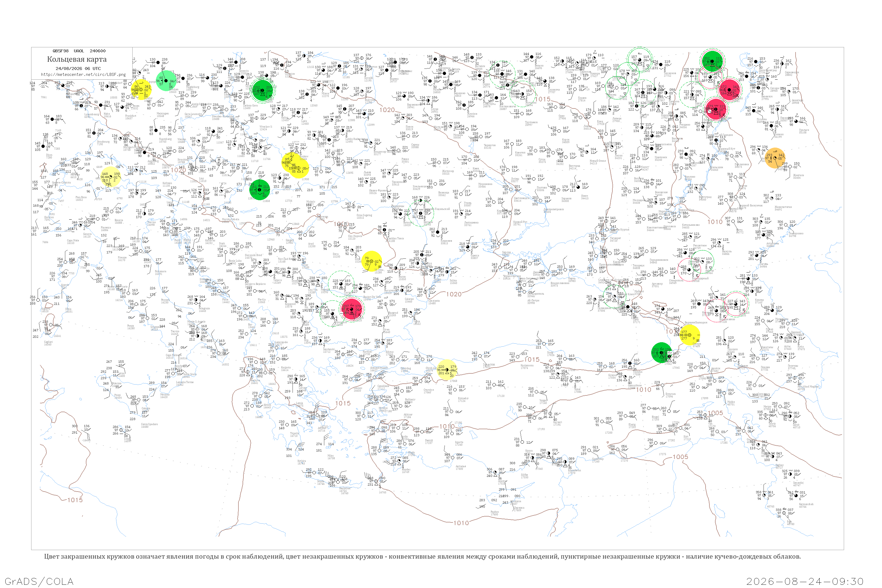This screenshot has height=588, width=882.
Task: Click the 'Pian Rosa 16052' station label
Action: (x=81, y=198)
